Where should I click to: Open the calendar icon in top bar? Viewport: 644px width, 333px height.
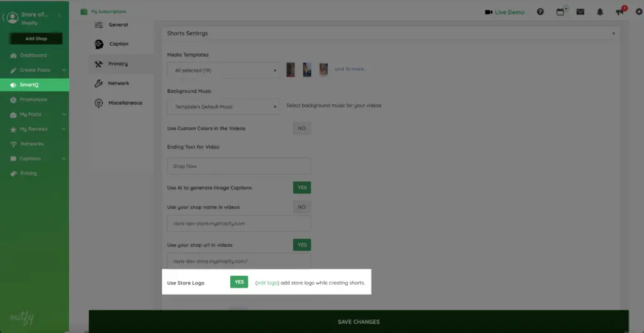[560, 12]
